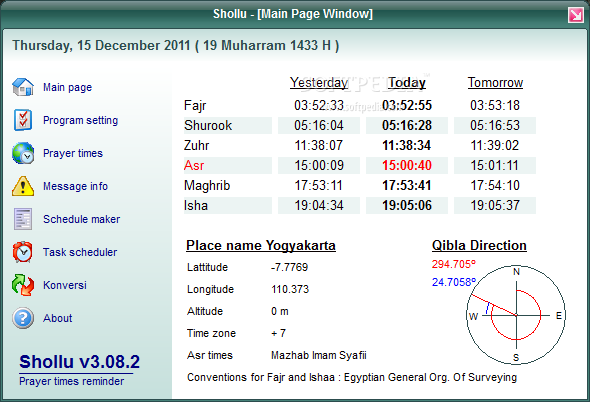
Task: Click tomorrow's Asr time 15:01:11
Action: tap(495, 165)
